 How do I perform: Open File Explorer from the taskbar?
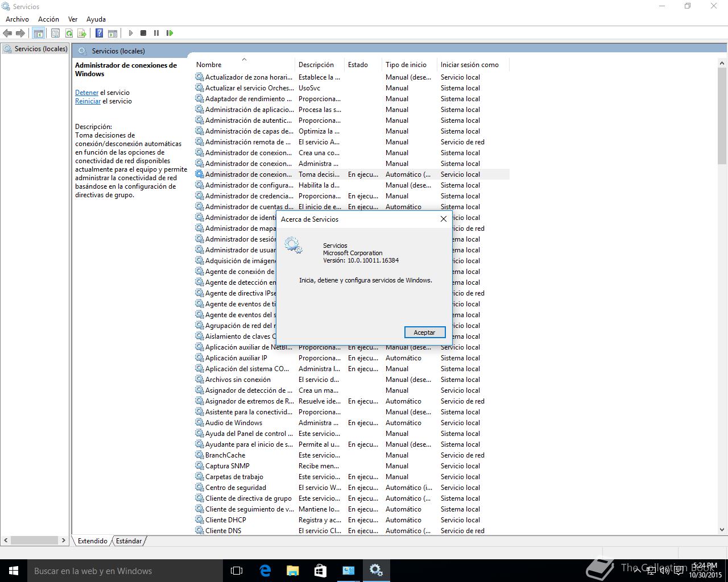(x=292, y=571)
